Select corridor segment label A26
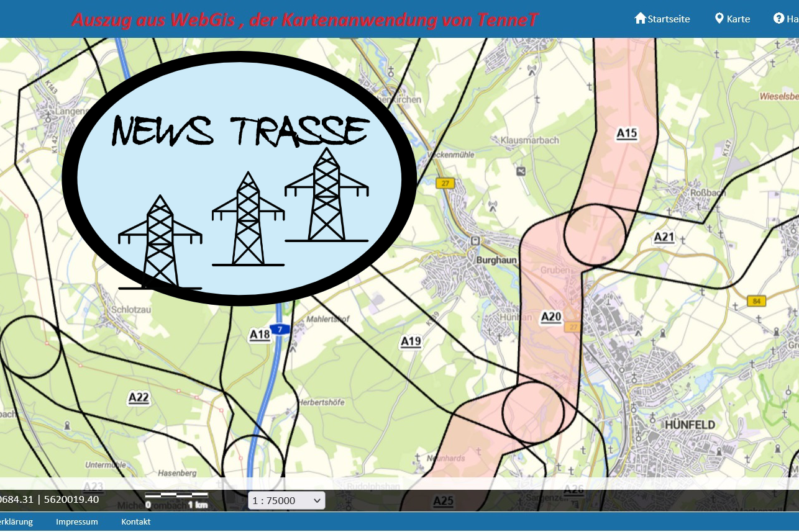Screen dimensions: 799x532 point(573,490)
